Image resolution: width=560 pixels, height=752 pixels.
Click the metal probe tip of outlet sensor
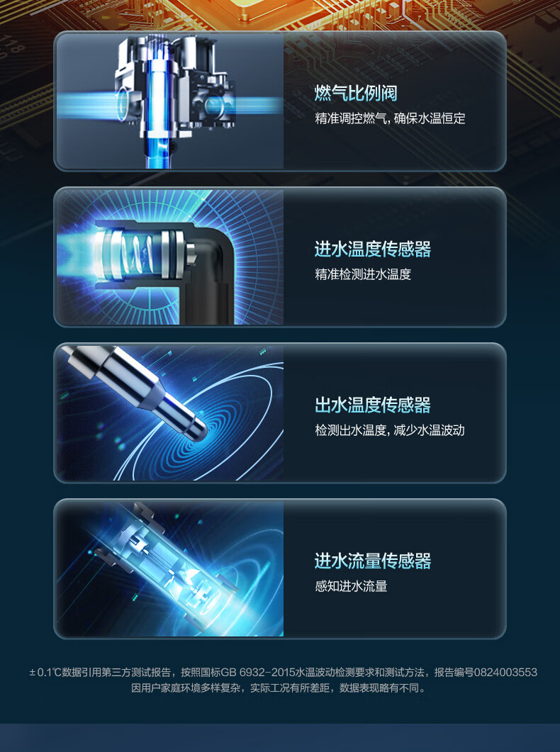point(195,427)
